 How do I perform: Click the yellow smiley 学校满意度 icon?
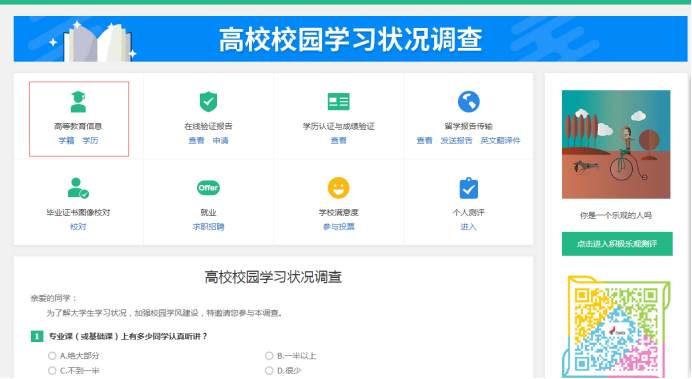tap(338, 188)
